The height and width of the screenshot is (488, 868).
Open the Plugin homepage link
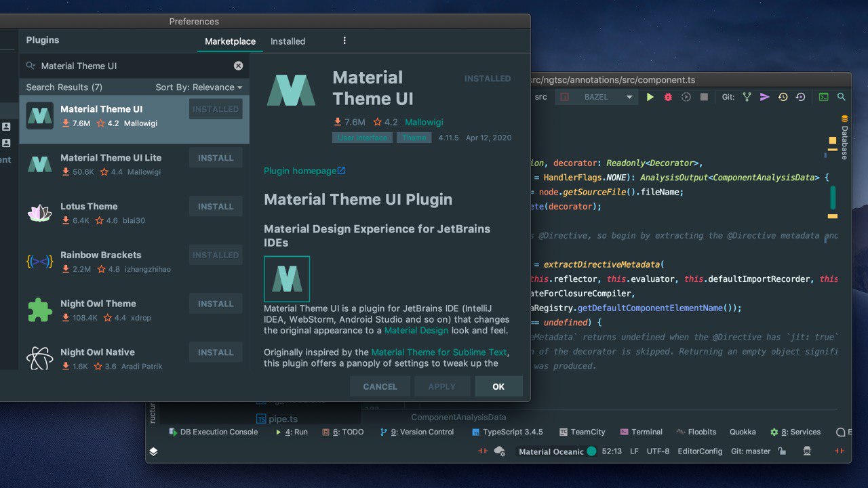(304, 171)
